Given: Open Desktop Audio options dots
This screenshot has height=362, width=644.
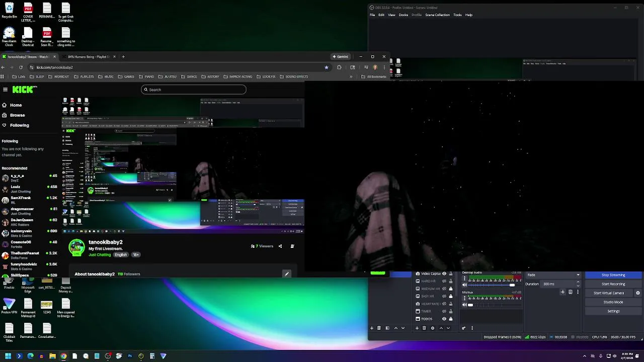Looking at the screenshot, I should click(x=465, y=278).
